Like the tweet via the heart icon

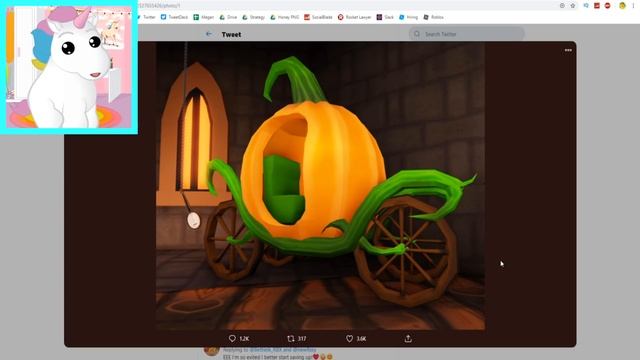349,338
